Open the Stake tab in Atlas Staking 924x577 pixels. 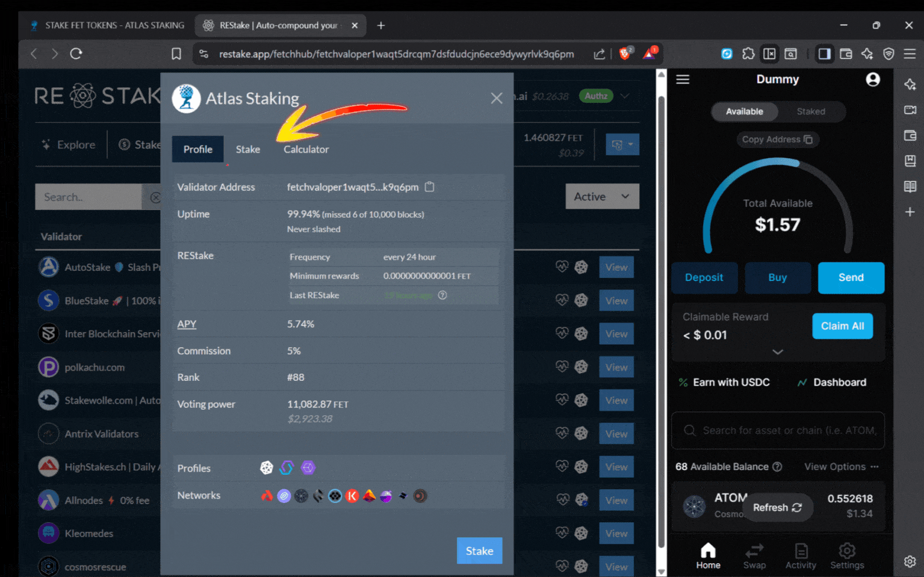coord(247,149)
